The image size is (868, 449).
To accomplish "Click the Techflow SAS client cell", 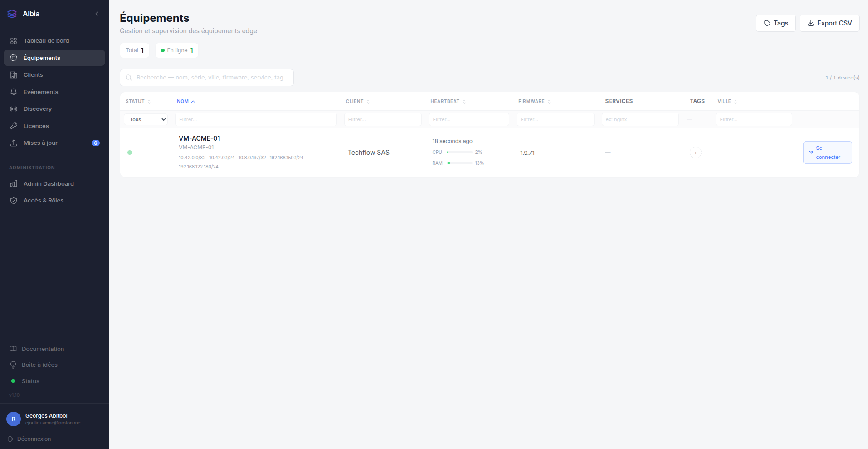I will click(x=369, y=153).
